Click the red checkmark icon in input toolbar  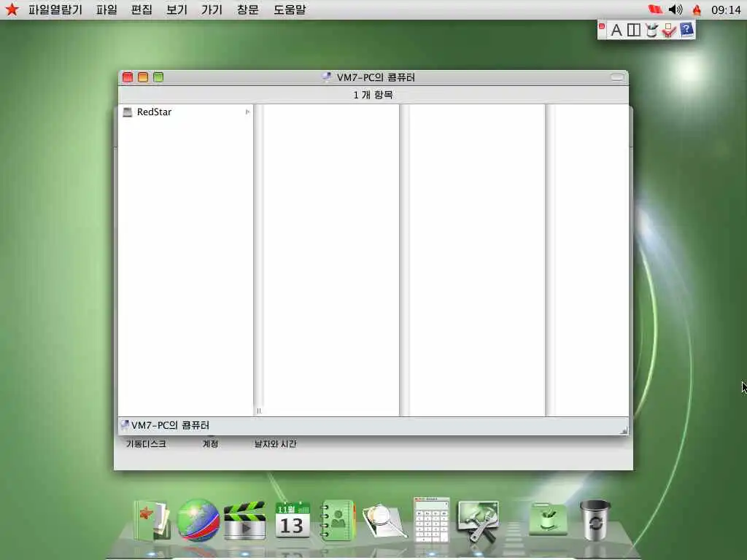tap(669, 30)
